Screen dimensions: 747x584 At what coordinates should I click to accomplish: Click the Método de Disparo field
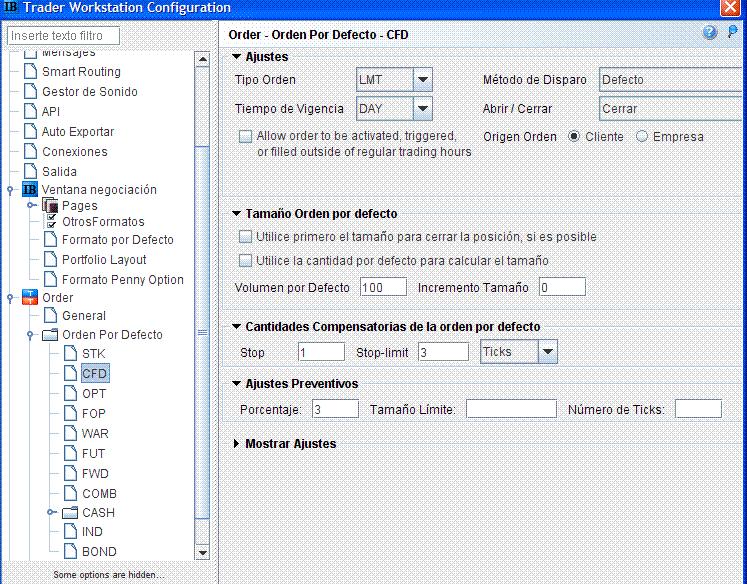coord(672,80)
